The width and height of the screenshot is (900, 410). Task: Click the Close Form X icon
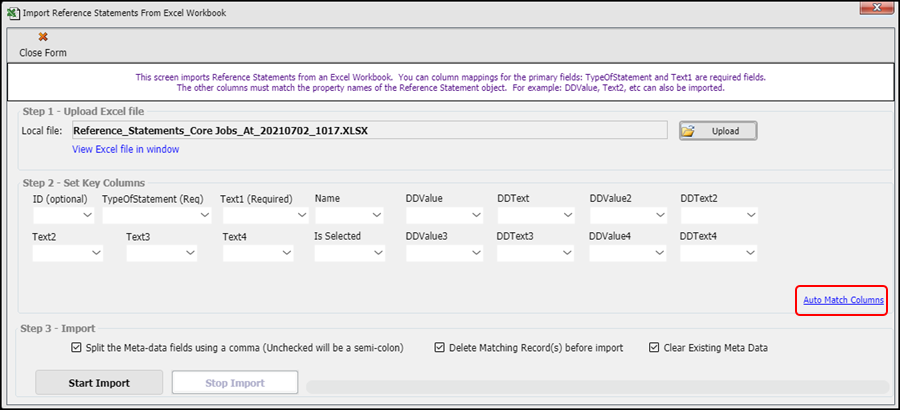(42, 37)
